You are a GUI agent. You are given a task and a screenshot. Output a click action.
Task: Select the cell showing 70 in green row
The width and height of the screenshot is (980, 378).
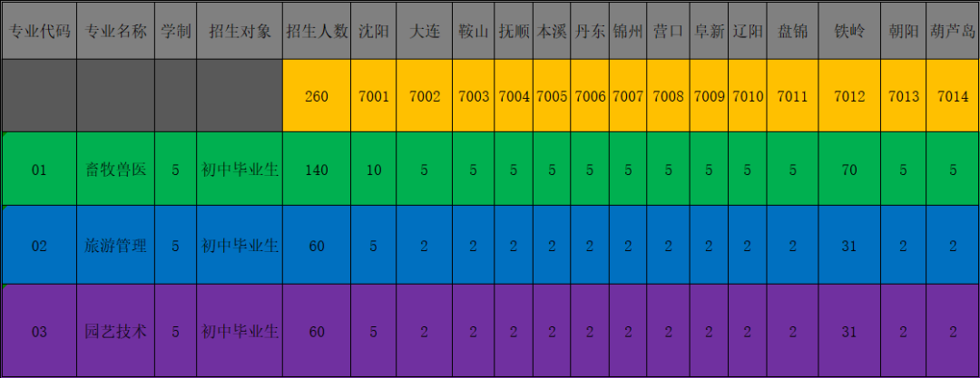coord(848,170)
